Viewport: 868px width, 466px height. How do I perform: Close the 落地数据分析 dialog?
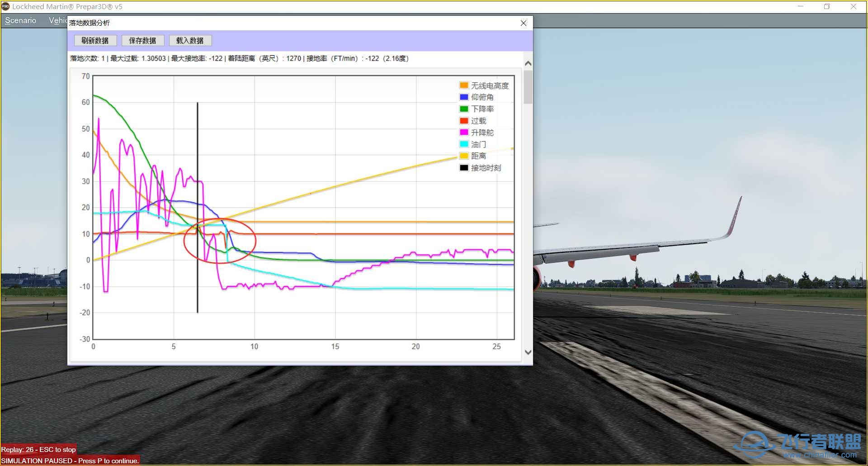(x=524, y=23)
